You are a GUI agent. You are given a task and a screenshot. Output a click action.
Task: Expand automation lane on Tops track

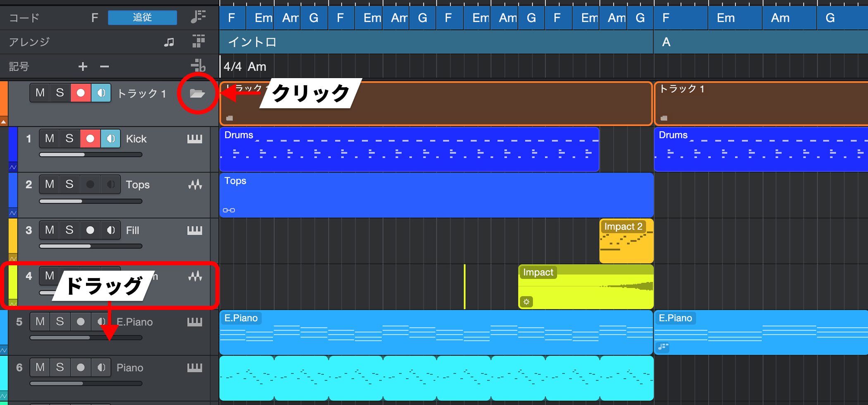[13, 213]
